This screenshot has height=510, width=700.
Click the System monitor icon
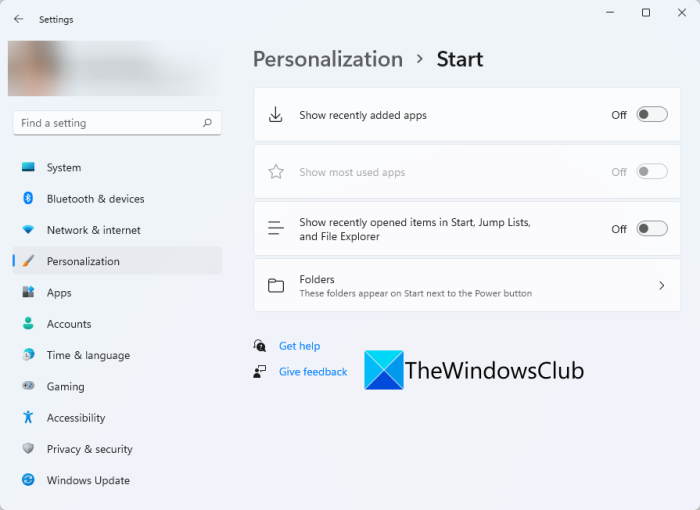tap(28, 168)
